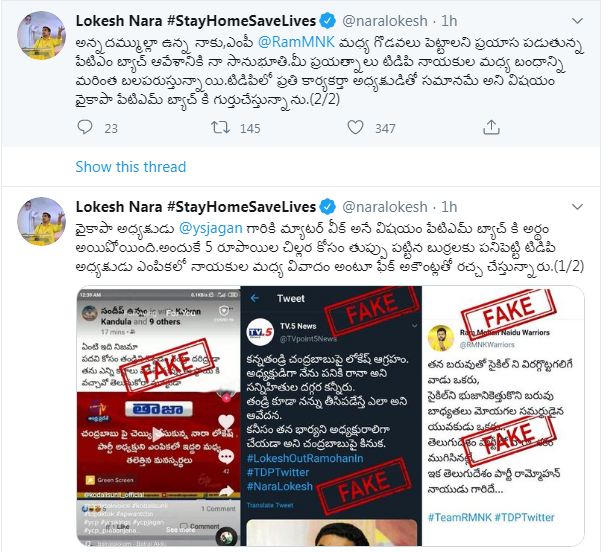609x552 pixels.
Task: Expand the second tweet's options chevron
Action: point(578,207)
